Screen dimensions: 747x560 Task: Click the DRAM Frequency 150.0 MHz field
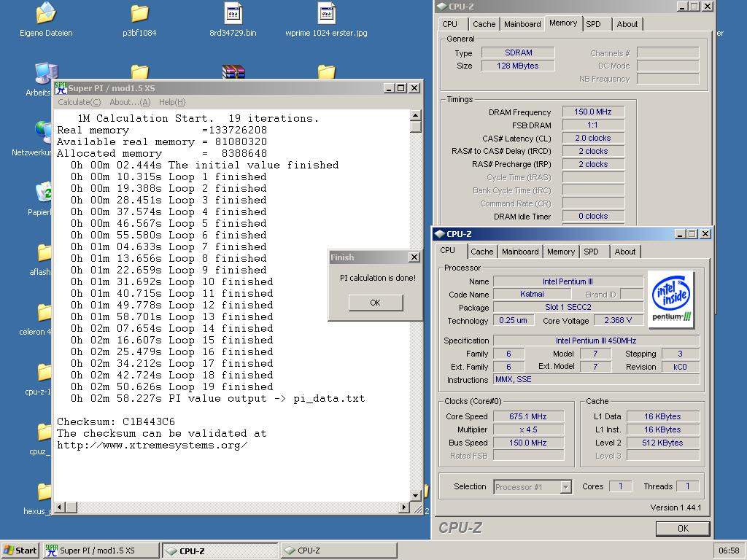(x=593, y=112)
